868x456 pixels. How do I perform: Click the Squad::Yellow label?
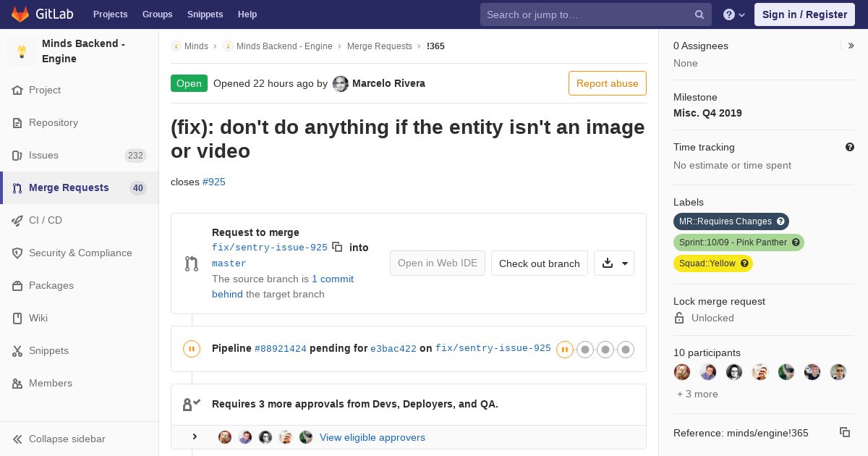pos(712,263)
